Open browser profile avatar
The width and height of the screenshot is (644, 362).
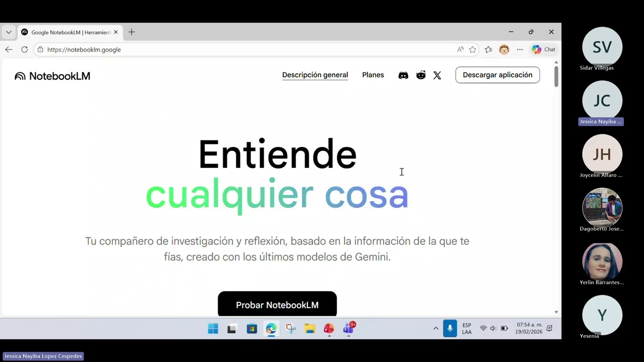pos(504,49)
